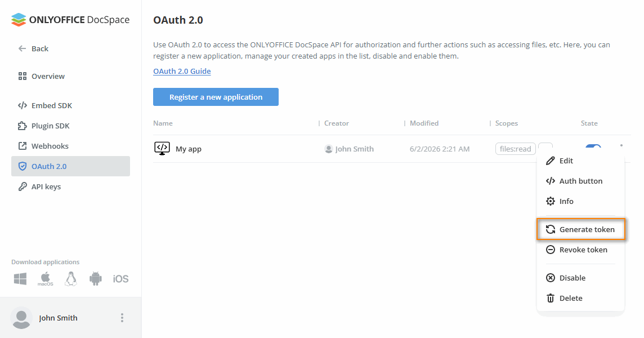The width and height of the screenshot is (644, 338).
Task: Click the Disable cross-circle icon
Action: coord(551,278)
